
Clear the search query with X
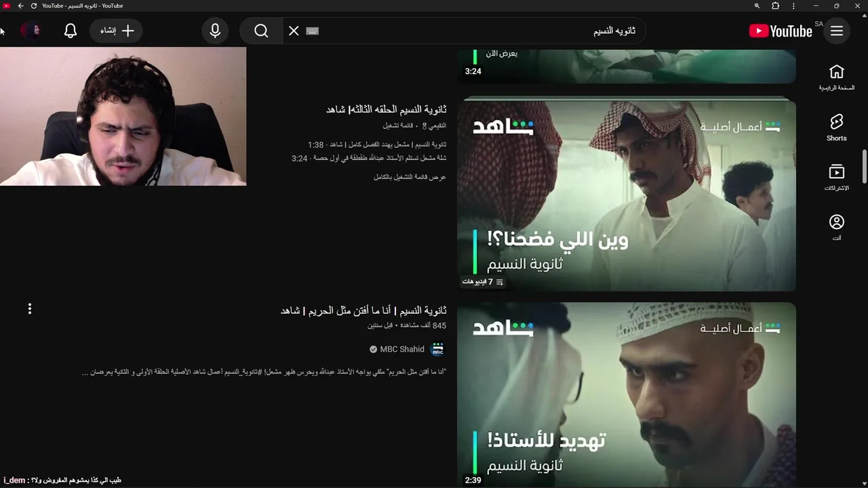click(294, 31)
